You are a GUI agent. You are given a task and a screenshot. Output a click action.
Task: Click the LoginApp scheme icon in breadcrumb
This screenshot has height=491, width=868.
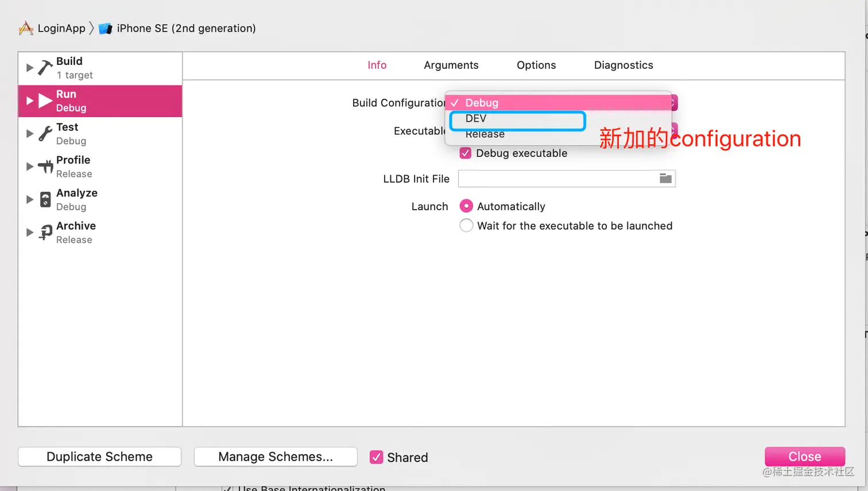coord(26,28)
